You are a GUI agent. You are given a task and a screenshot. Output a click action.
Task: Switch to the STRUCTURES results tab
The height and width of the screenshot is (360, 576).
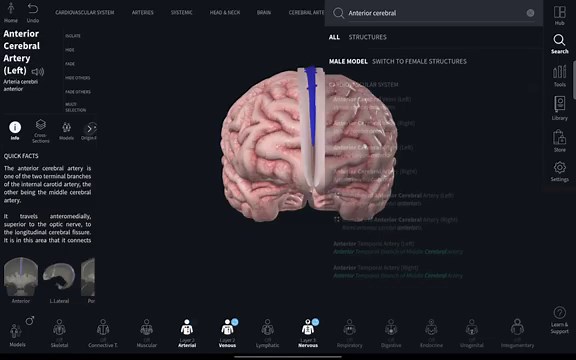pyautogui.click(x=367, y=37)
